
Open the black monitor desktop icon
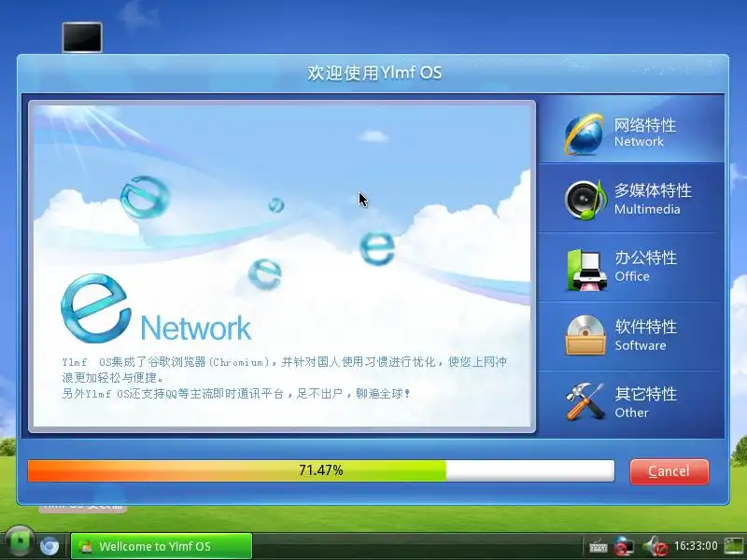[82, 37]
